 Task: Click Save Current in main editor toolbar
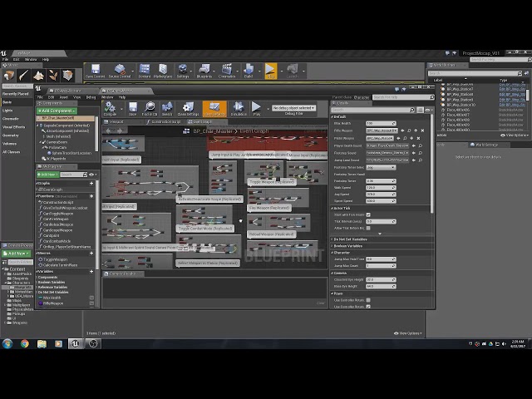click(96, 71)
